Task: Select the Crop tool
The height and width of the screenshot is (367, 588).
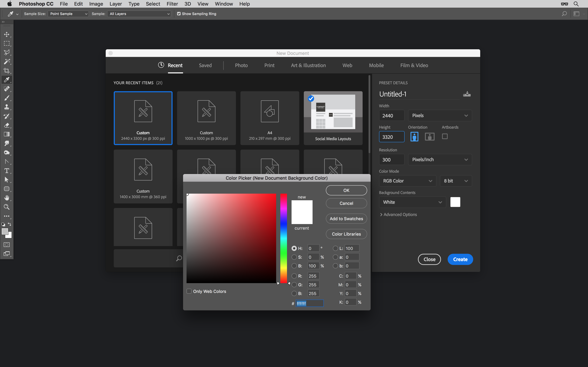Action: coord(6,71)
